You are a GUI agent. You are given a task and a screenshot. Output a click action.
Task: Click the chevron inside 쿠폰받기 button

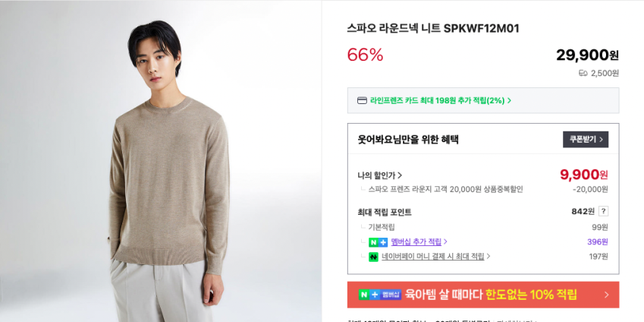coord(602,140)
